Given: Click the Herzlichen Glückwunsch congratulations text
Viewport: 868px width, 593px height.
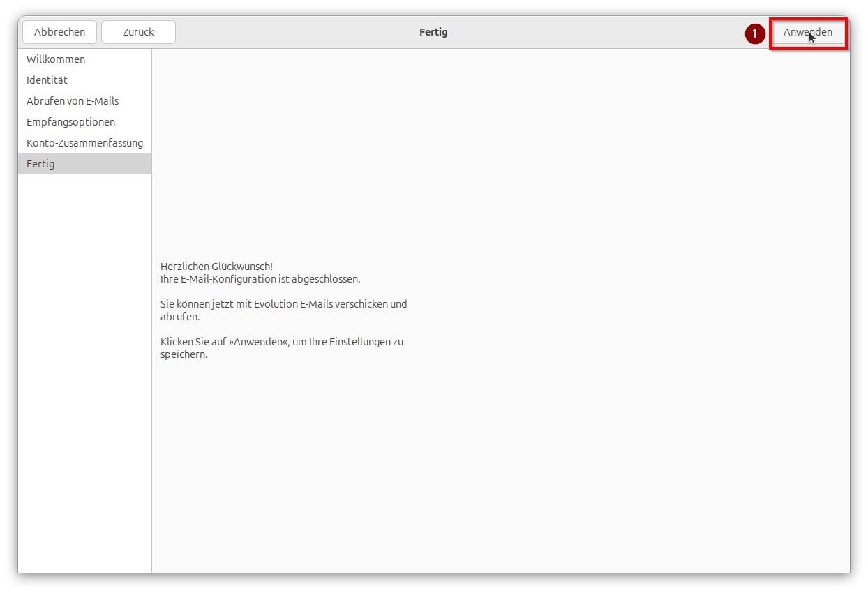Looking at the screenshot, I should (x=216, y=266).
